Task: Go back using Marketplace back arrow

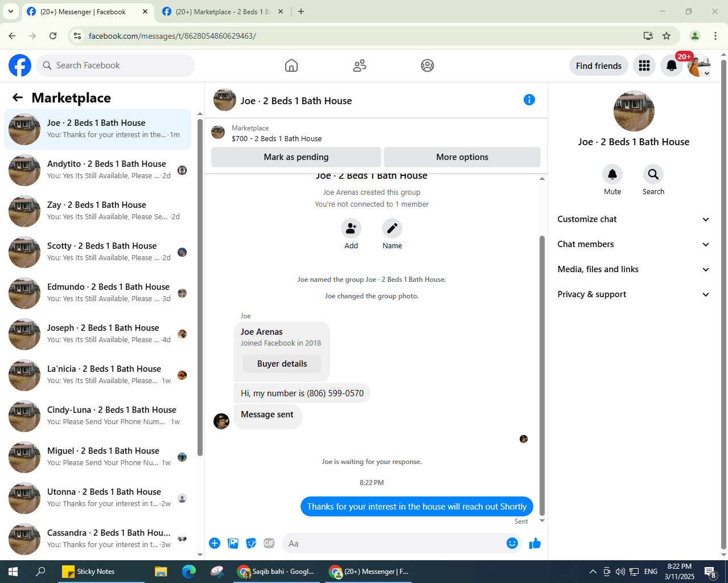Action: point(18,97)
